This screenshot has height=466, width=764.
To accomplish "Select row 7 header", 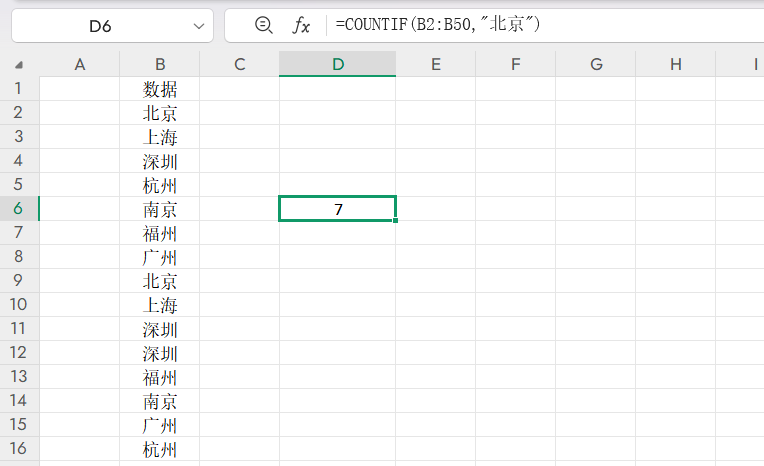I will 19,233.
